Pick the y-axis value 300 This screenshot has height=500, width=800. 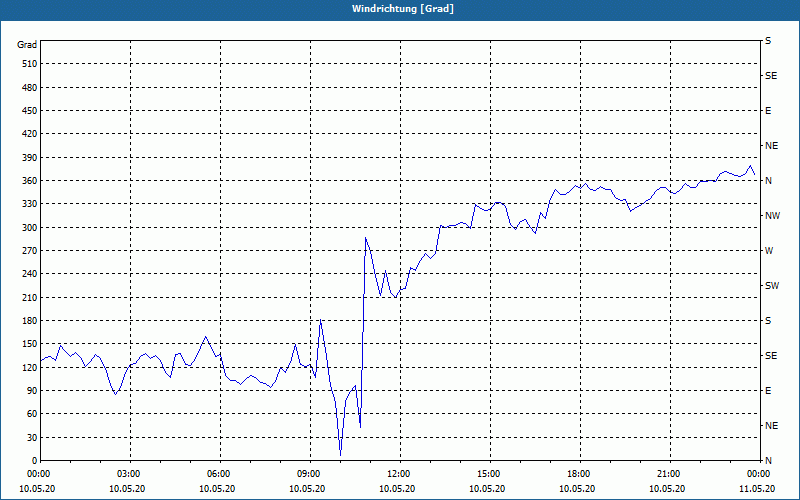pos(30,227)
